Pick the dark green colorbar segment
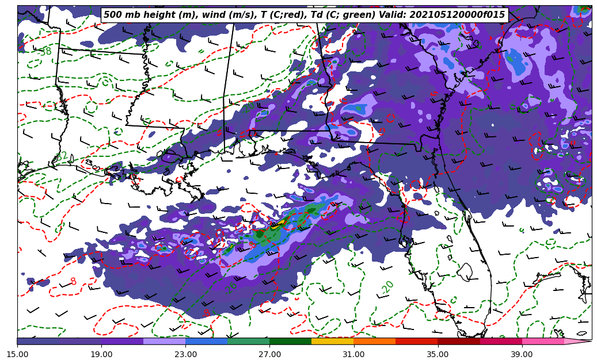 (290, 341)
